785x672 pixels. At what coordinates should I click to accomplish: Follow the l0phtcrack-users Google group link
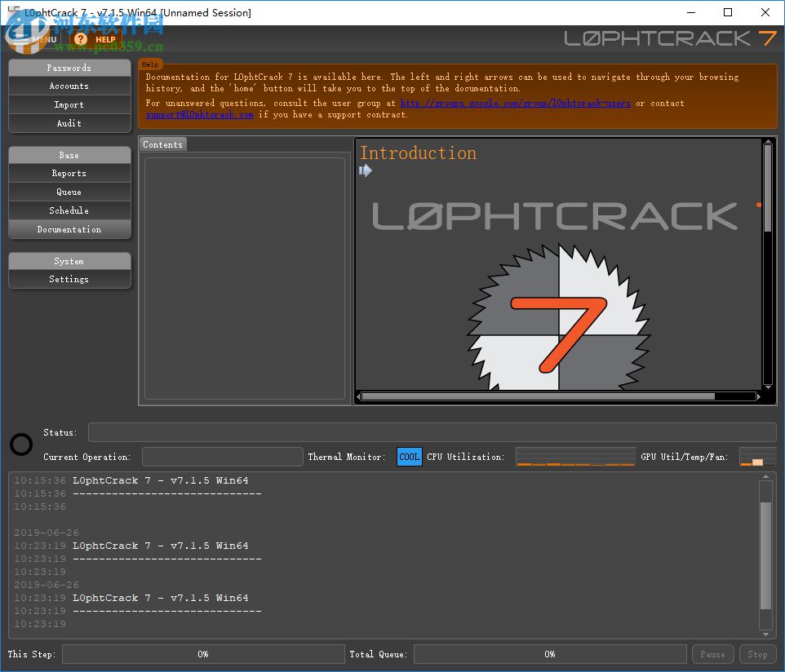point(514,103)
